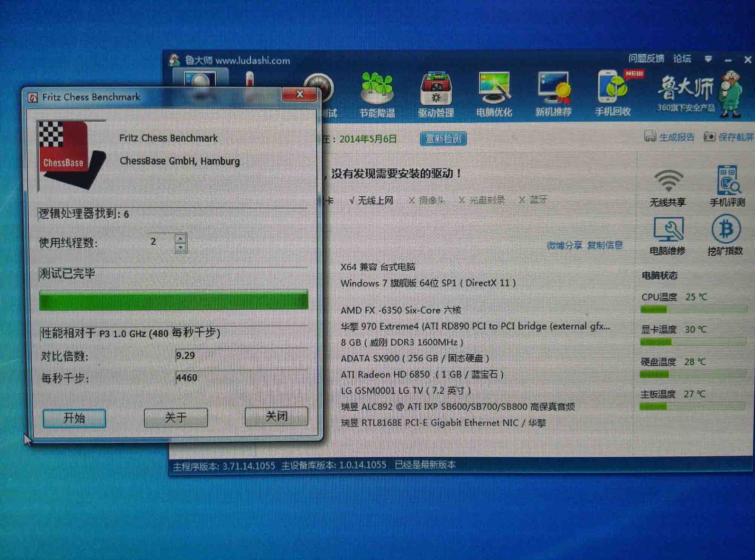This screenshot has width=755, height=560.
Task: Click the 瑞昱 ALC892 audio entry
Action: tap(458, 407)
